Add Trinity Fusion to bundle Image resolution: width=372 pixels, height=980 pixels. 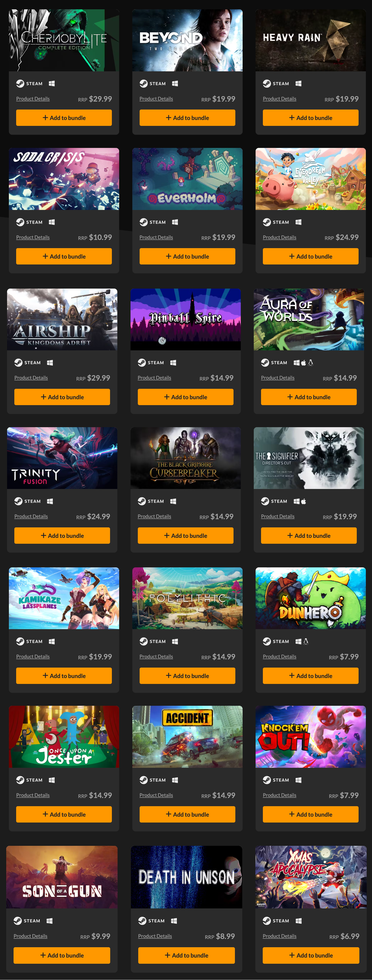click(62, 536)
